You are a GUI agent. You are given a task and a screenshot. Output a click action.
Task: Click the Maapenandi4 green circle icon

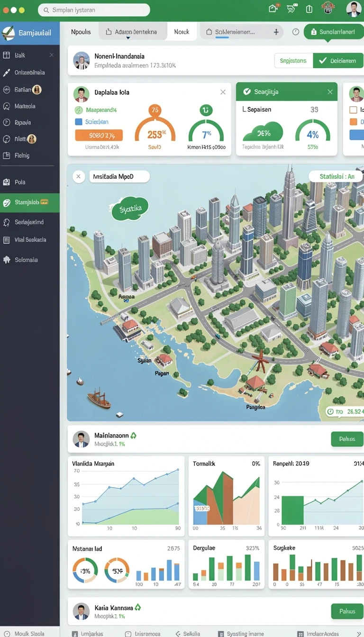pyautogui.click(x=79, y=110)
